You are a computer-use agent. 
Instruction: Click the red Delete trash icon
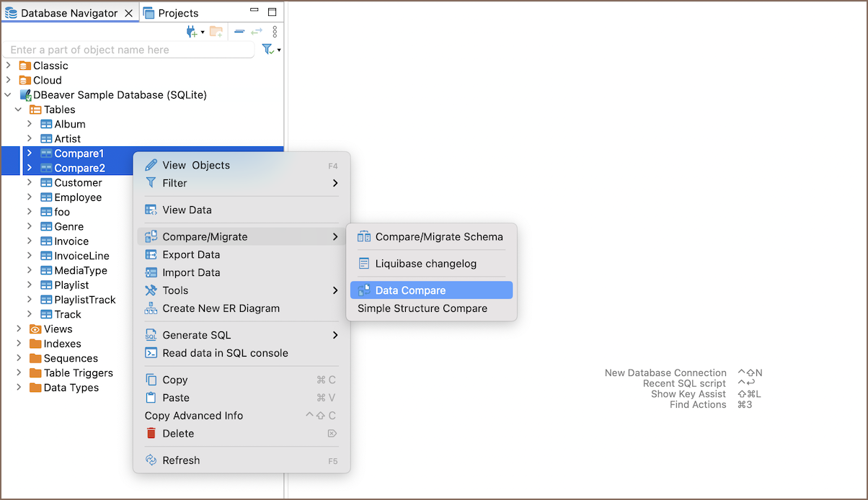point(151,434)
